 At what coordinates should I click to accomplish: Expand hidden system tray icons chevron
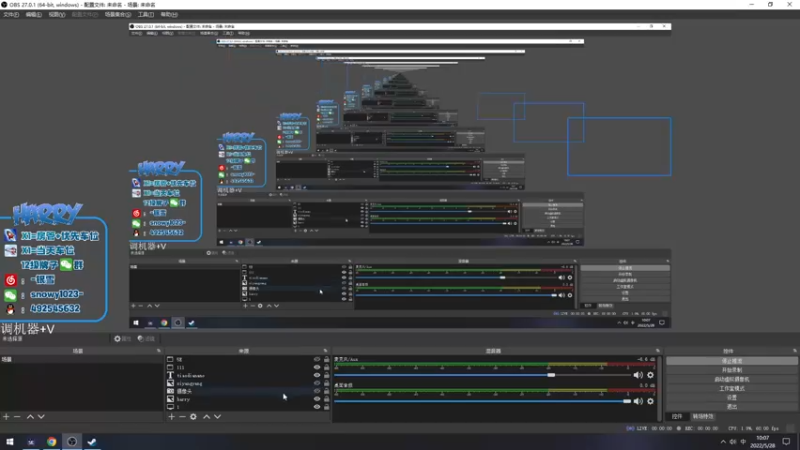(723, 442)
